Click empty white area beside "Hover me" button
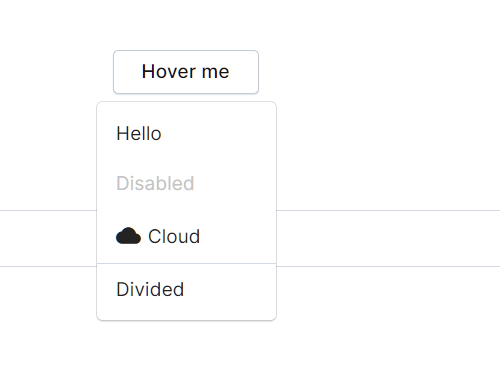The image size is (500, 368). click(367, 72)
